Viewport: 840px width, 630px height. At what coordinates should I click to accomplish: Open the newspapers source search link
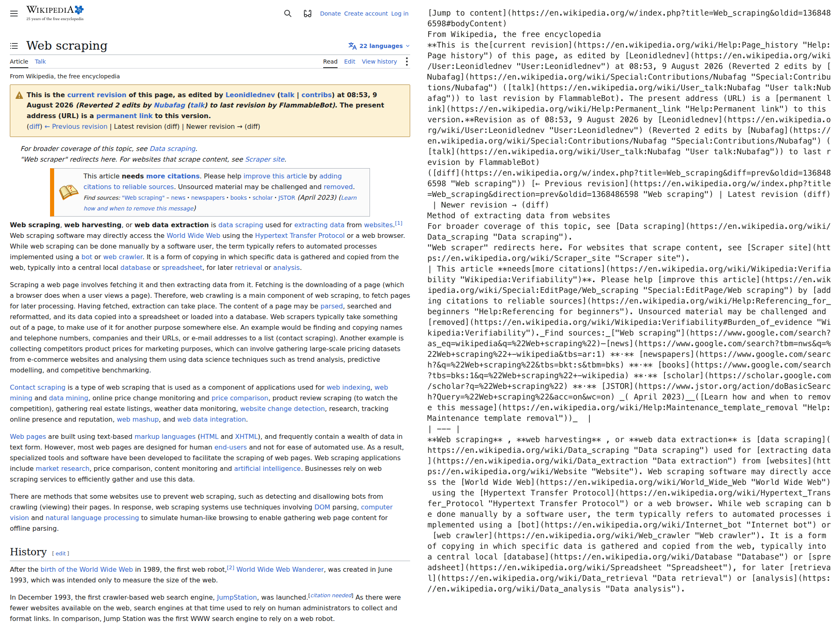208,198
